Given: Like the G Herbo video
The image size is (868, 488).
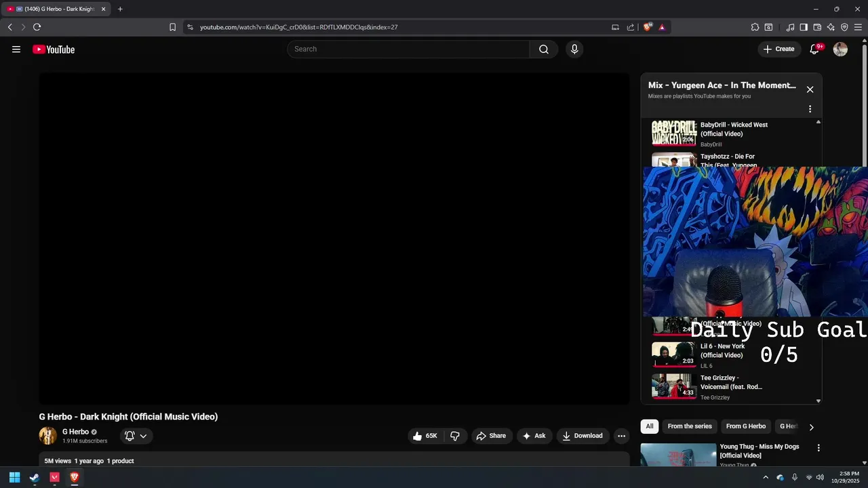Looking at the screenshot, I should (425, 436).
